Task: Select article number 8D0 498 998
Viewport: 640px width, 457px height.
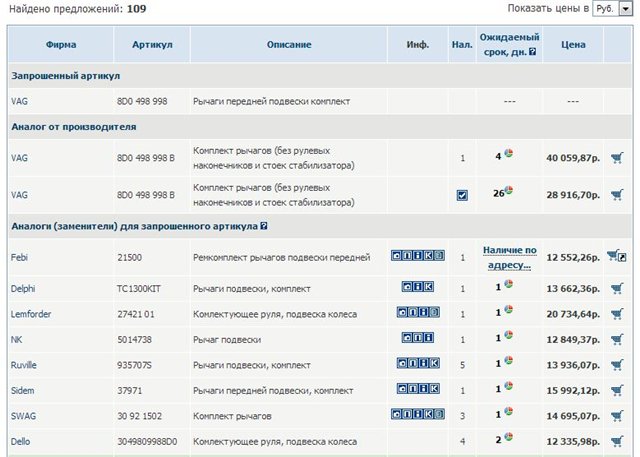Action: [142, 101]
